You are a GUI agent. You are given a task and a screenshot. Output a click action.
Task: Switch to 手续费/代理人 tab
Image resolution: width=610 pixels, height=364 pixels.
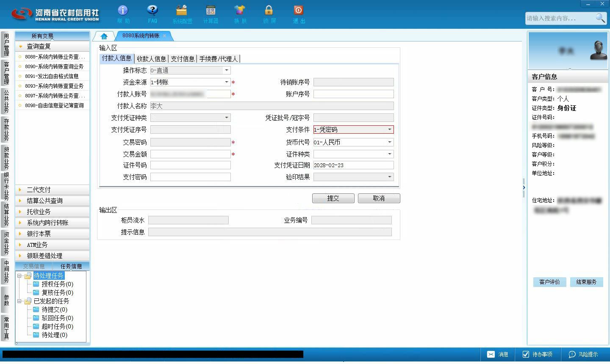[x=219, y=59]
